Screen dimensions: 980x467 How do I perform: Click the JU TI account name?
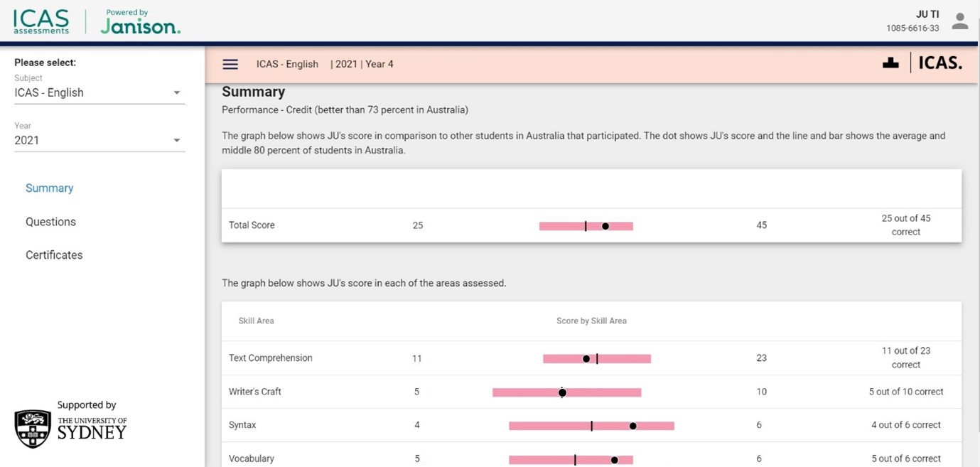(x=927, y=14)
